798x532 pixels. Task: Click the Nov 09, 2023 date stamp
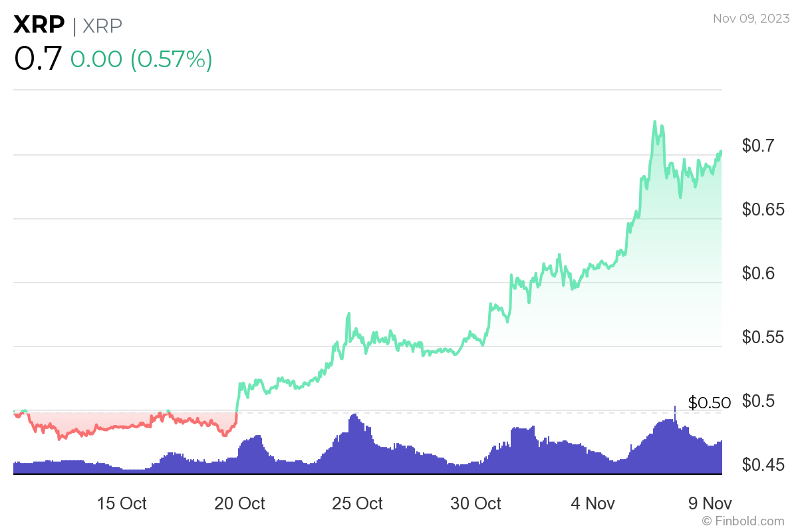pyautogui.click(x=750, y=19)
